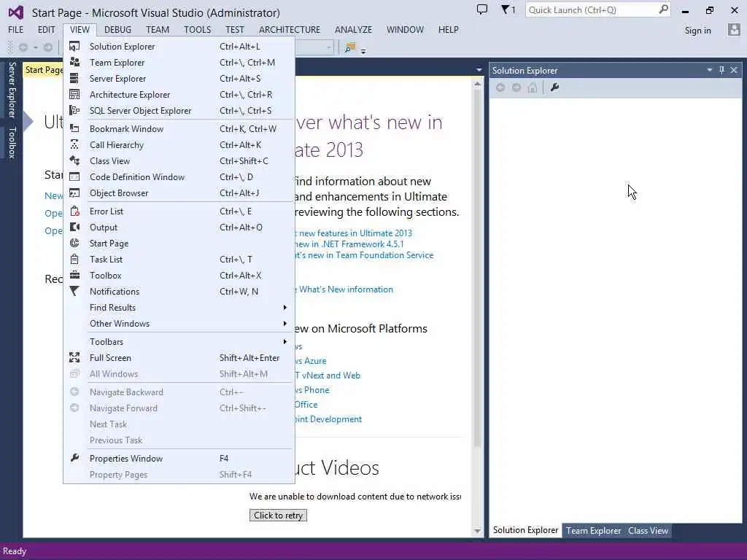Click the Properties Window wrench icon in menu
This screenshot has height=560, width=747.
pos(74,458)
